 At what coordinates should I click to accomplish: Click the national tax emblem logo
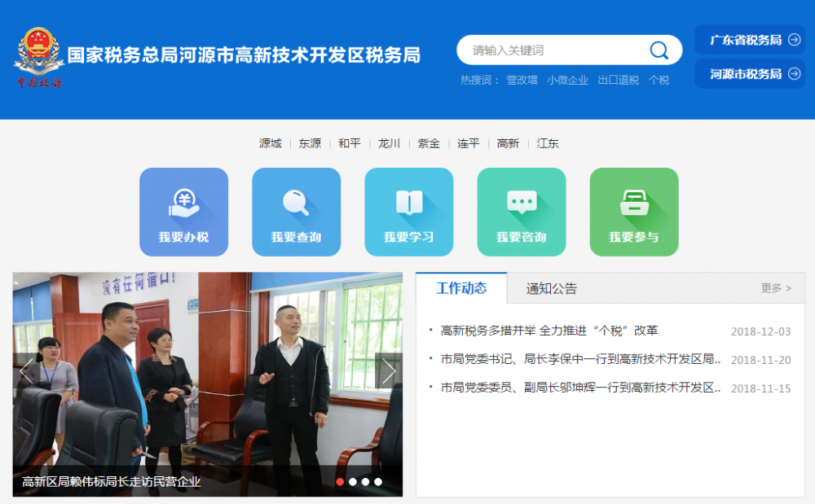click(39, 50)
